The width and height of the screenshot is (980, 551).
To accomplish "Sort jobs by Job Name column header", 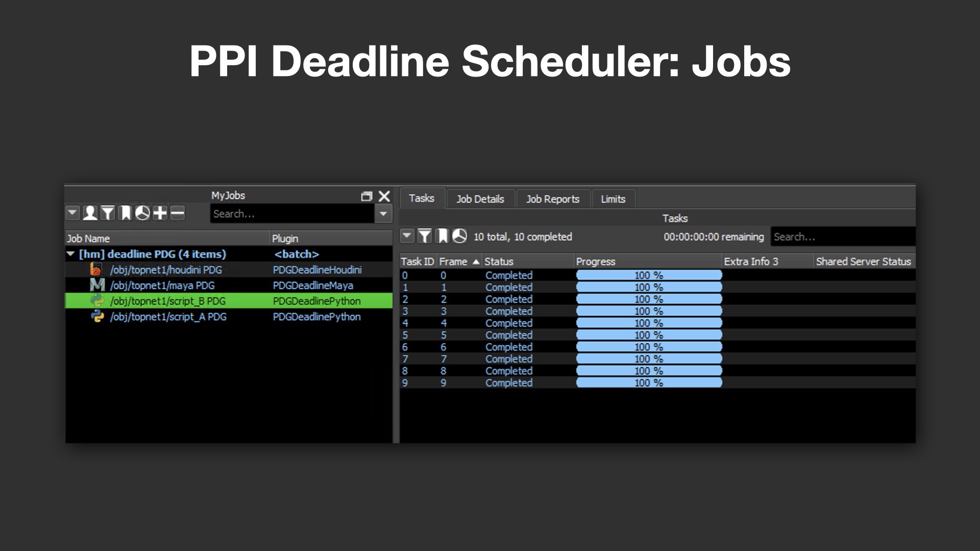I will [167, 238].
